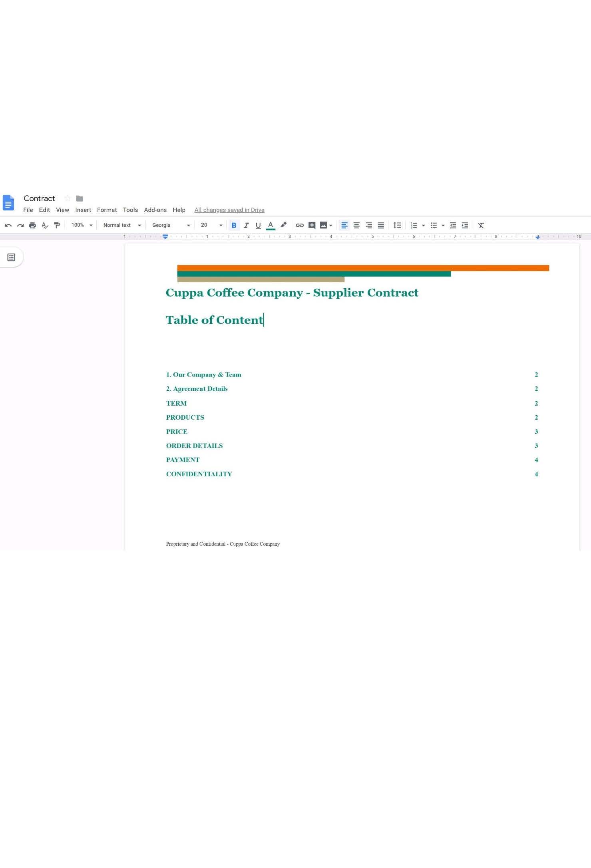The image size is (591, 868).
Task: Open the Add-ons menu
Action: 155,210
